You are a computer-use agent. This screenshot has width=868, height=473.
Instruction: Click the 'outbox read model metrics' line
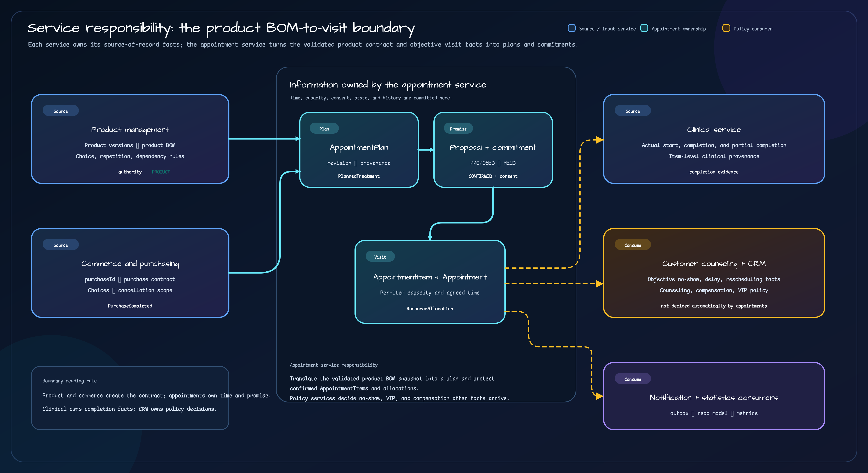714,413
